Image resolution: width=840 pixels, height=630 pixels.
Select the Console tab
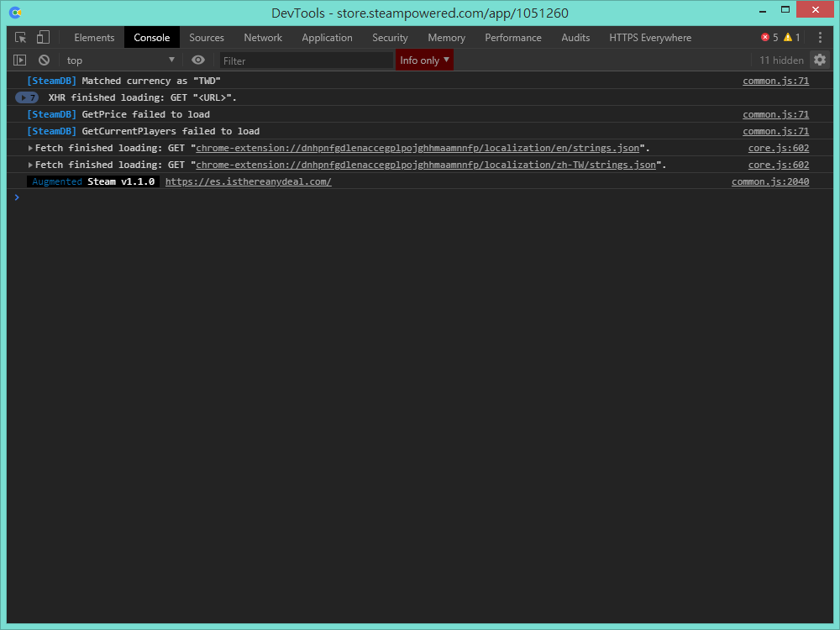click(x=151, y=38)
